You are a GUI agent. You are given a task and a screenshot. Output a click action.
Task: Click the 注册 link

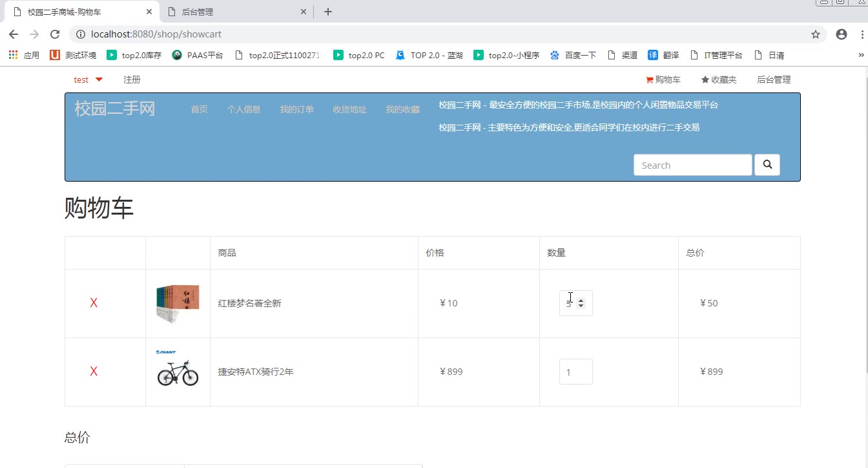pos(132,80)
